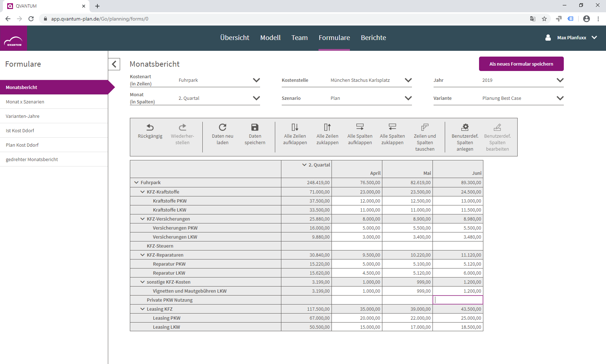The image size is (606, 364).
Task: Click Alle Zeilen zuklappen icon
Action: pyautogui.click(x=327, y=127)
